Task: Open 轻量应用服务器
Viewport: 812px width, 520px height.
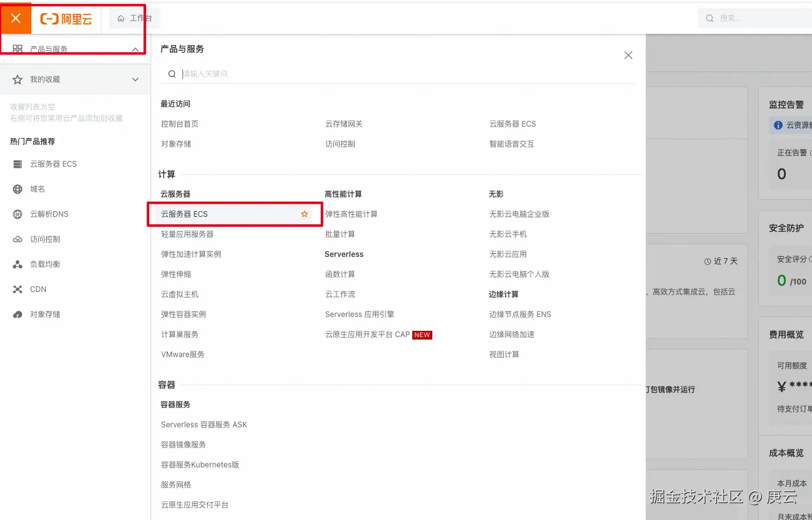Action: tap(187, 234)
